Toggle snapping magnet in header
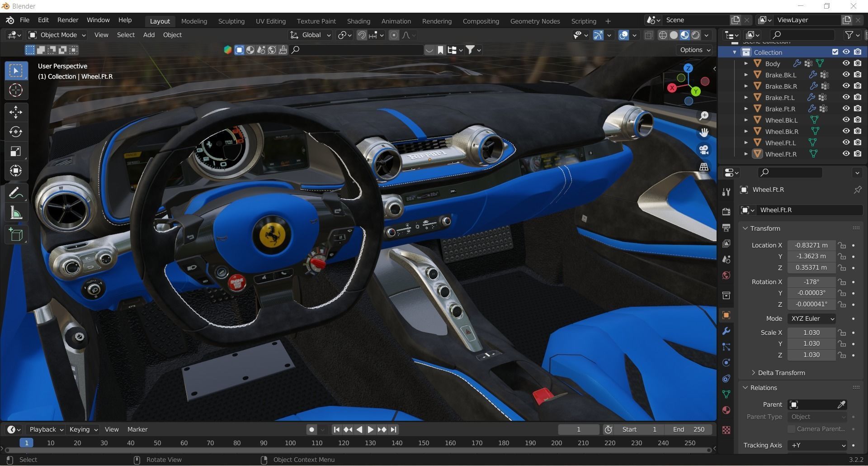This screenshot has width=868, height=466. pos(362,35)
